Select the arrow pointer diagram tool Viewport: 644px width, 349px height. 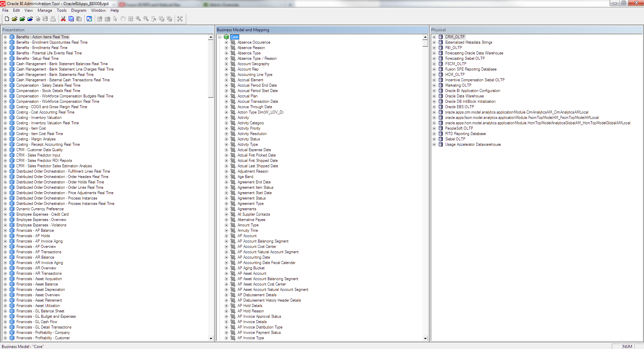(115, 19)
